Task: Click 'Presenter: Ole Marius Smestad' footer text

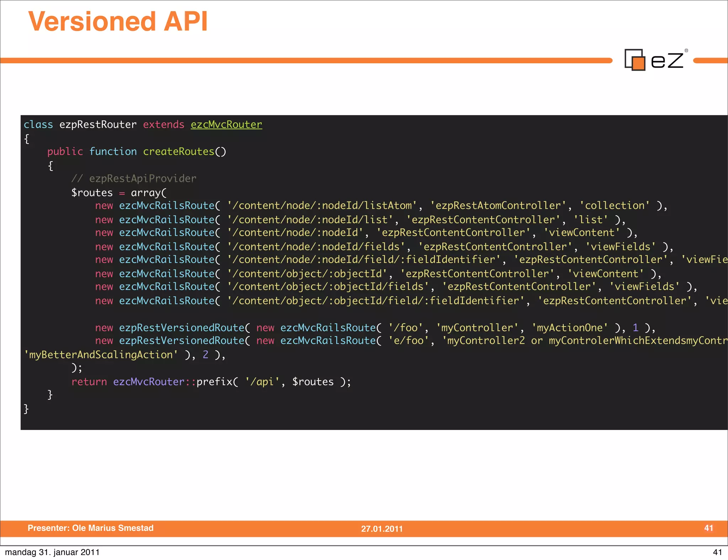Action: click(91, 528)
